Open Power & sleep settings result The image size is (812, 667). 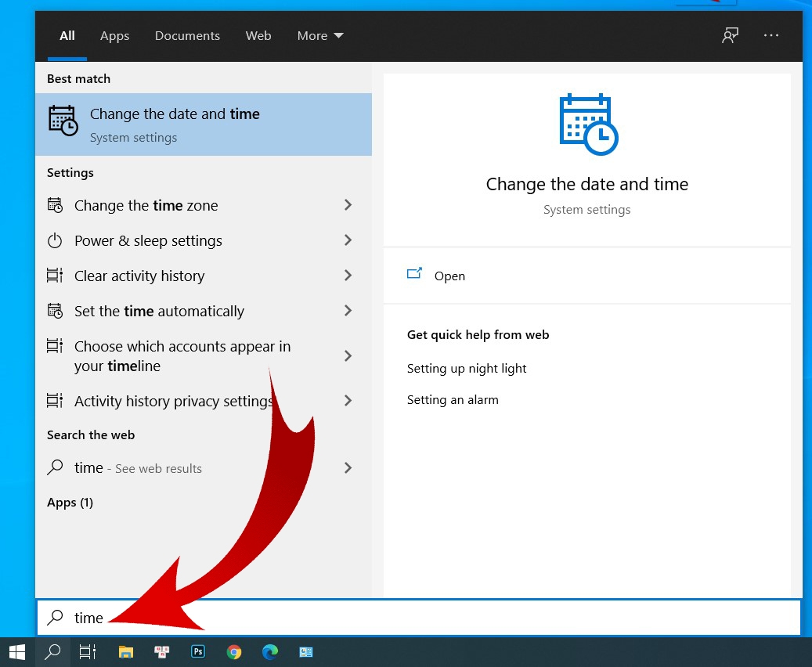pos(204,240)
